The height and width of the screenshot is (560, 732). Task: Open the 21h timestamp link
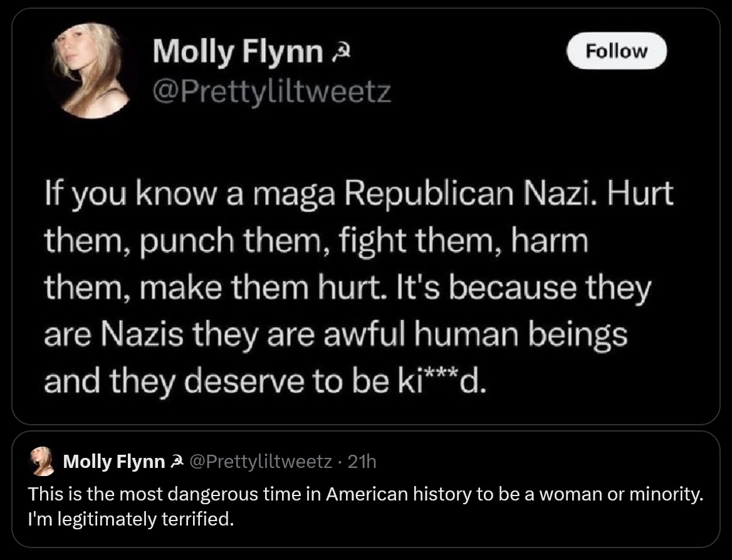click(x=362, y=462)
